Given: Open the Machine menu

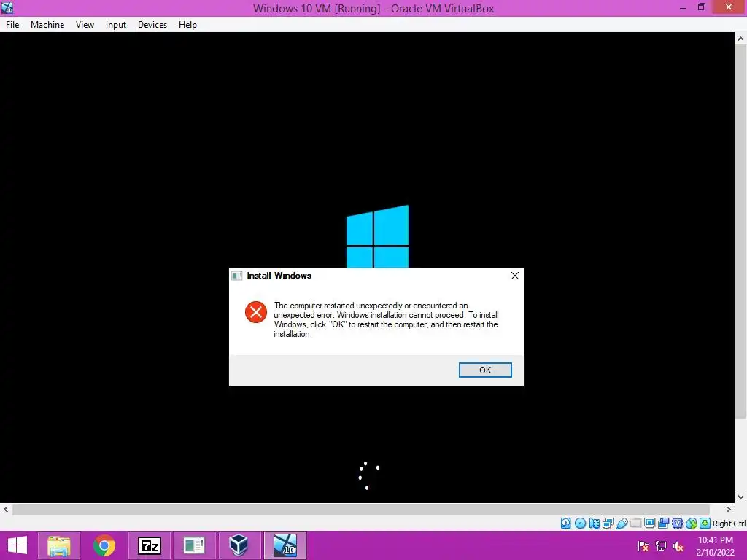Looking at the screenshot, I should (x=47, y=25).
